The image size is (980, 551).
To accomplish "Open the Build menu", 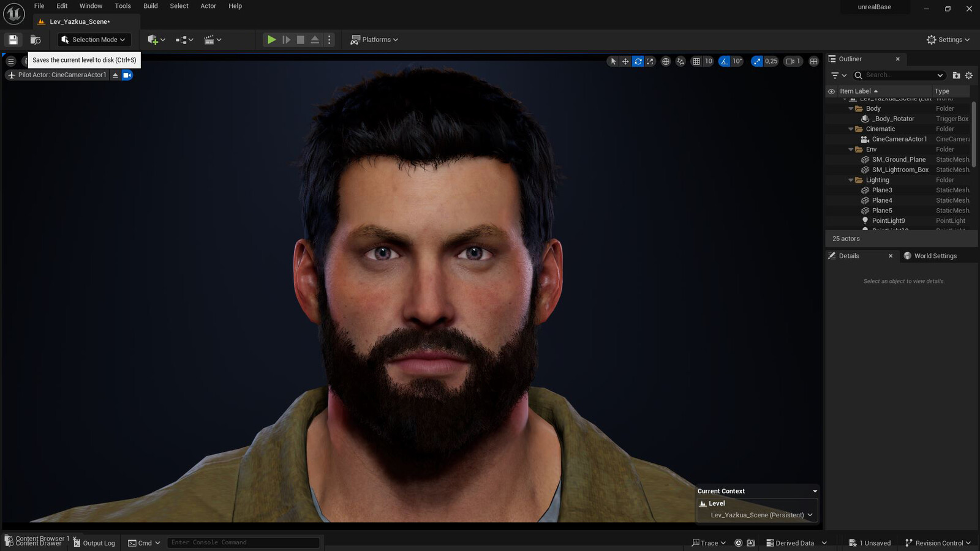I will tap(150, 6).
